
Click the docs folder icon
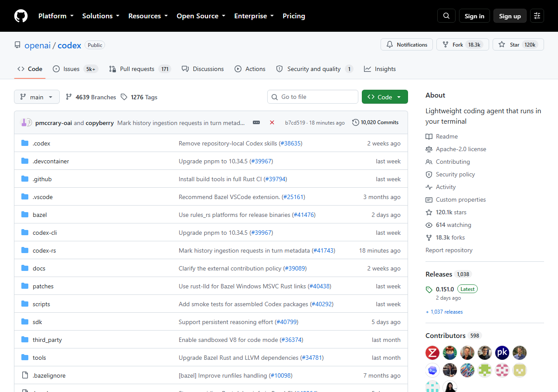tap(25, 268)
